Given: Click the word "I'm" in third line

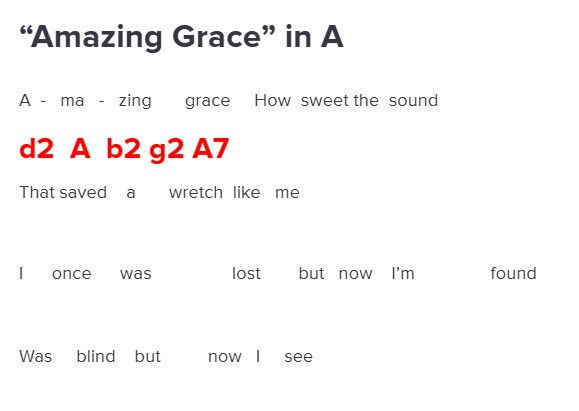Looking at the screenshot, I should [x=403, y=273].
